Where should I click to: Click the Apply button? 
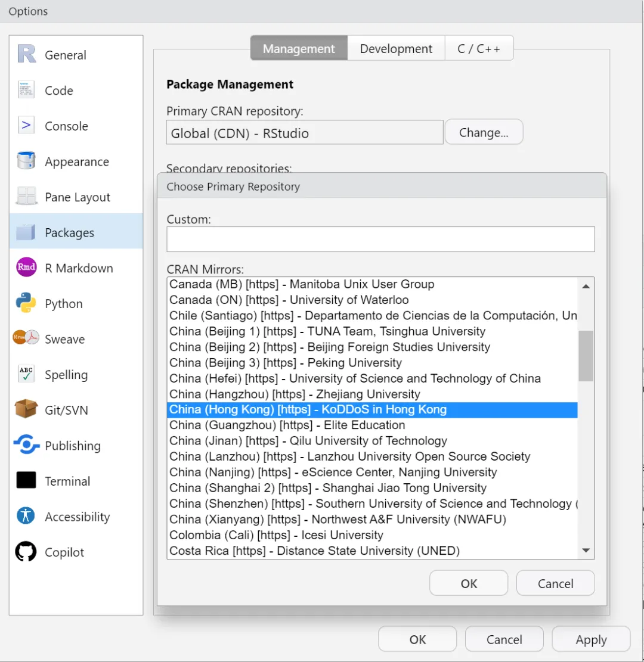point(591,639)
